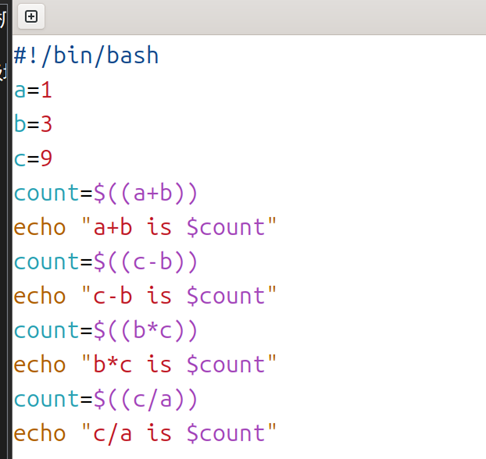Click the a=1 assignment line
486x459 pixels.
33,90
